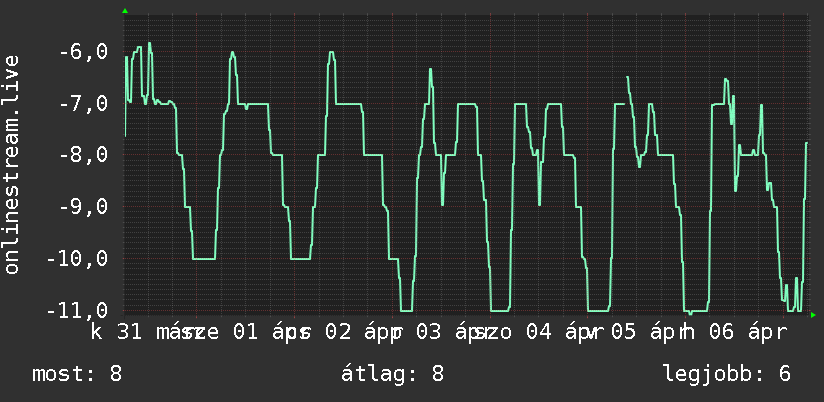Screen dimensions: 824x402
Task: Click the green arrow atop the y-axis
Action: click(125, 11)
